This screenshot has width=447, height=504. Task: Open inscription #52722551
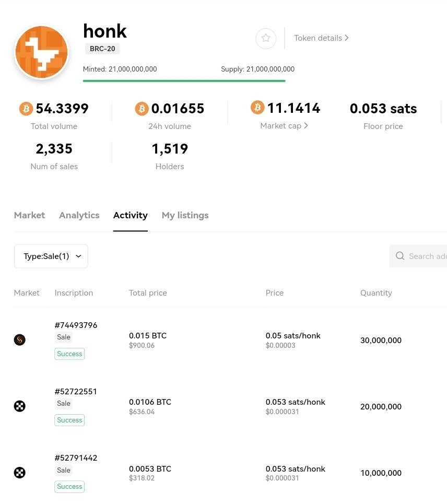pyautogui.click(x=76, y=392)
